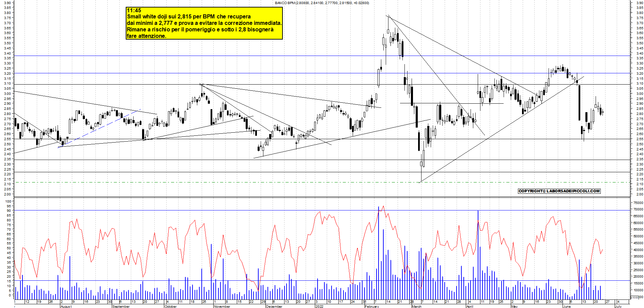Image resolution: width=644 pixels, height=308 pixels.
Task: Click the 100 oscillator scale value
Action: (8, 202)
